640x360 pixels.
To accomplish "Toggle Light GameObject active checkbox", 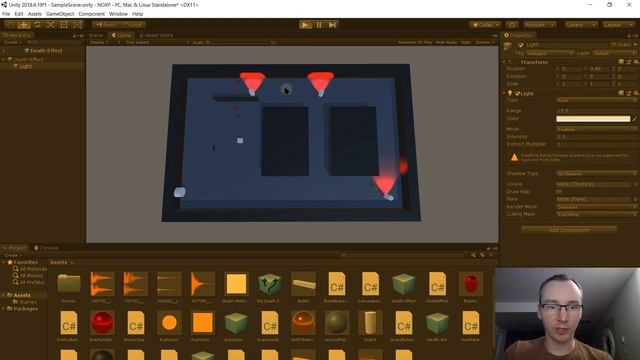I will coord(520,45).
